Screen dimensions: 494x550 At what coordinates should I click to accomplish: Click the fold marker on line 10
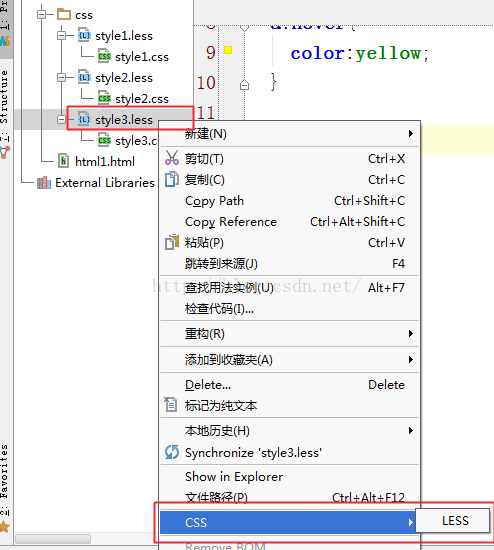[244, 85]
